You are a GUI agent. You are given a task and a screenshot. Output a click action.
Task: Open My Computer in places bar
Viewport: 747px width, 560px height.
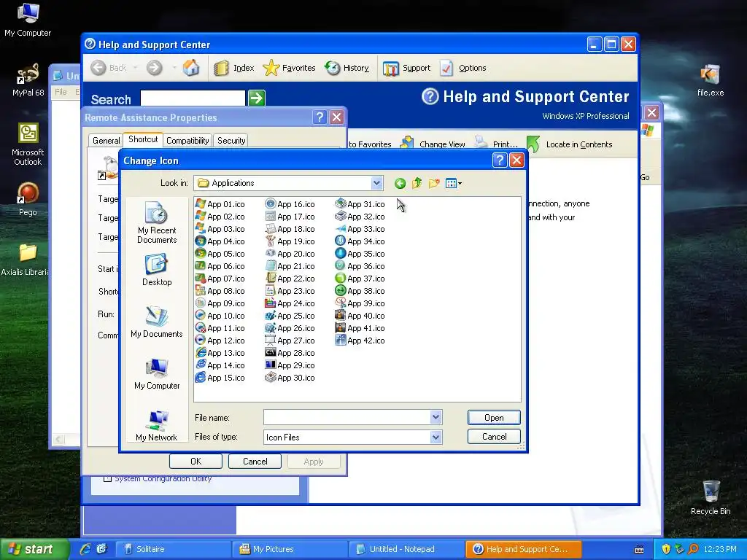pyautogui.click(x=157, y=374)
